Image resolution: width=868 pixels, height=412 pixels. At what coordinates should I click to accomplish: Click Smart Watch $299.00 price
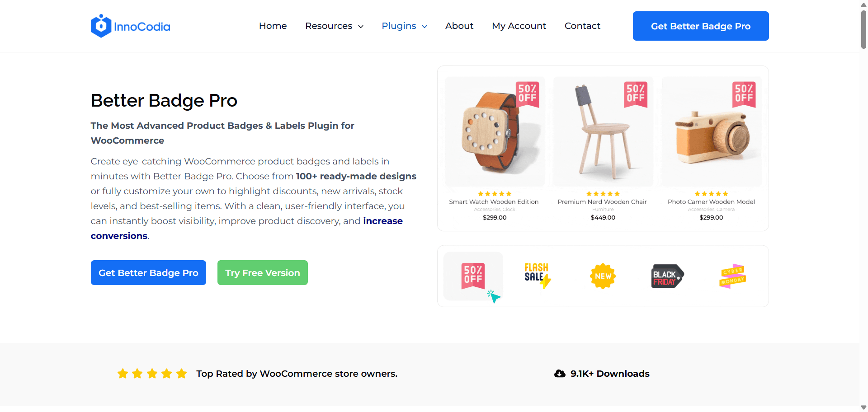(495, 217)
